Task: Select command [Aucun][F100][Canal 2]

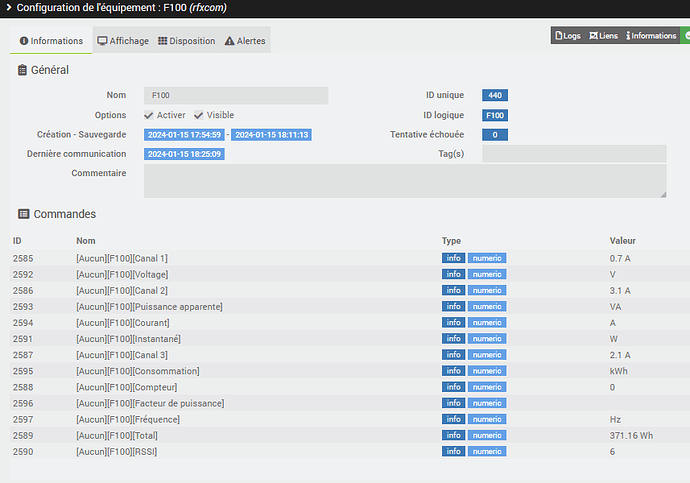Action: coord(122,290)
